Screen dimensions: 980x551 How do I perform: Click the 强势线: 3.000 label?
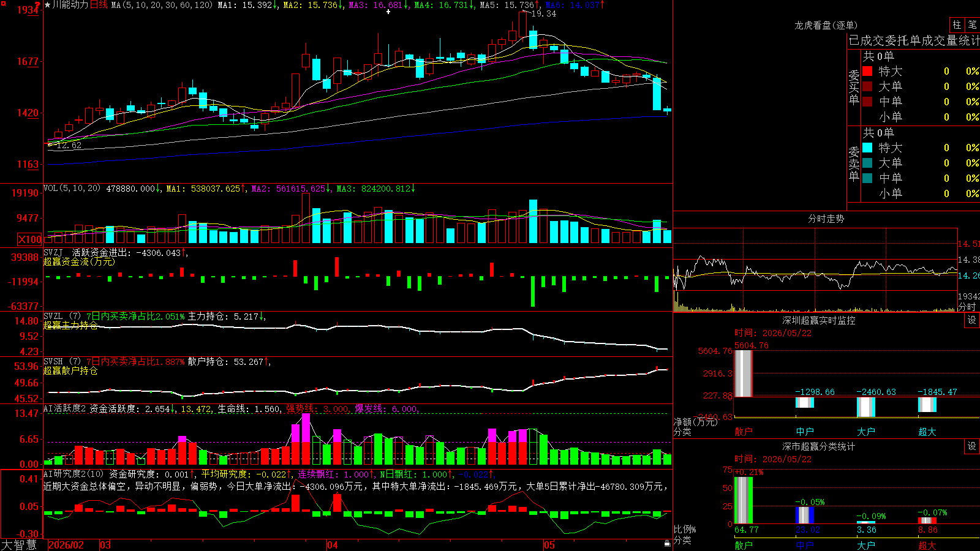317,409
